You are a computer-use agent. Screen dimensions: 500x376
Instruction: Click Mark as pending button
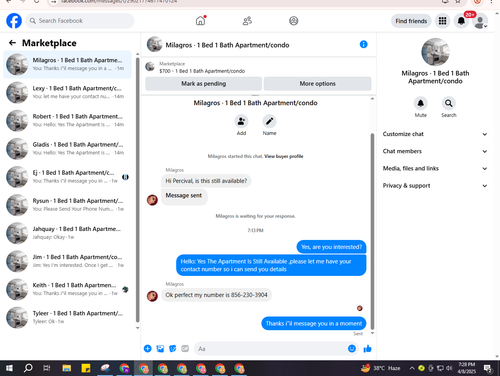[203, 84]
